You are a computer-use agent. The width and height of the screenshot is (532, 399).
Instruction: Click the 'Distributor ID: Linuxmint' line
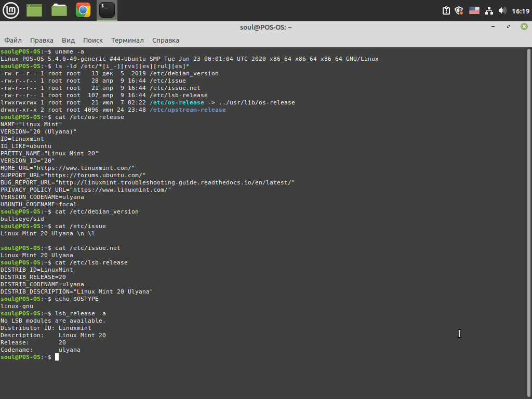coord(46,328)
